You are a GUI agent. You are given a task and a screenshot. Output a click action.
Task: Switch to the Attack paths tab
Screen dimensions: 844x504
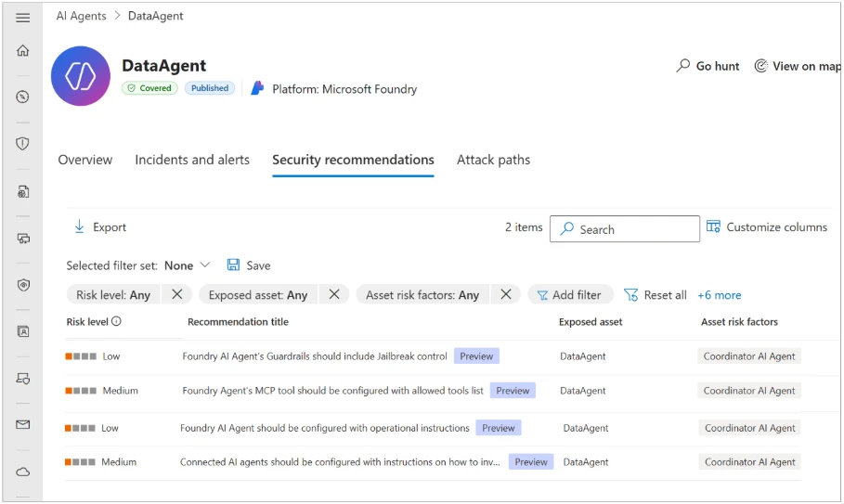[493, 160]
